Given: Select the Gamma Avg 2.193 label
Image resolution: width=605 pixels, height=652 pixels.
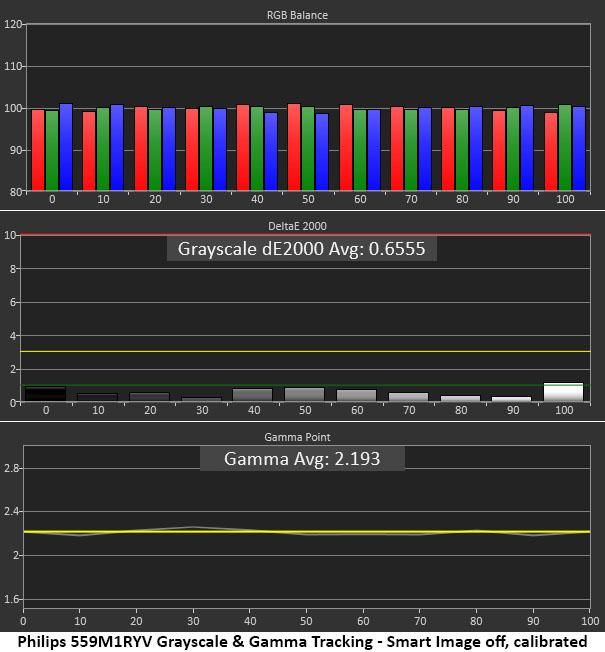Looking at the screenshot, I should pyautogui.click(x=302, y=459).
